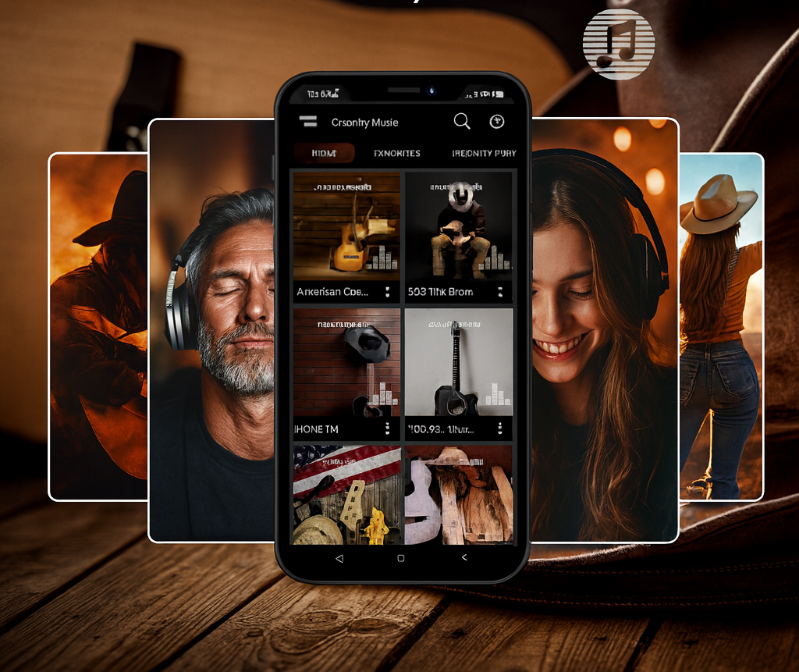Expand options menu for 100.93 station
This screenshot has height=672, width=799.
tap(500, 428)
